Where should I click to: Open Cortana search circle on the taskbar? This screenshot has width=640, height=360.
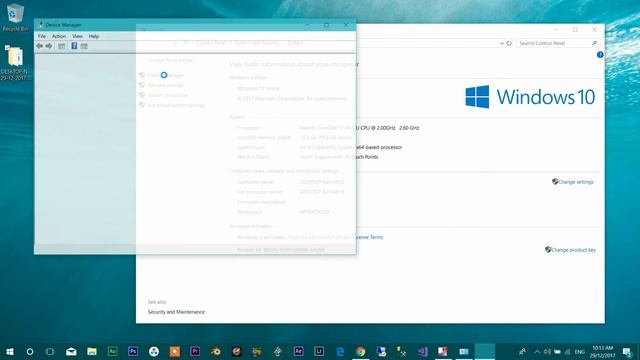[x=30, y=351]
